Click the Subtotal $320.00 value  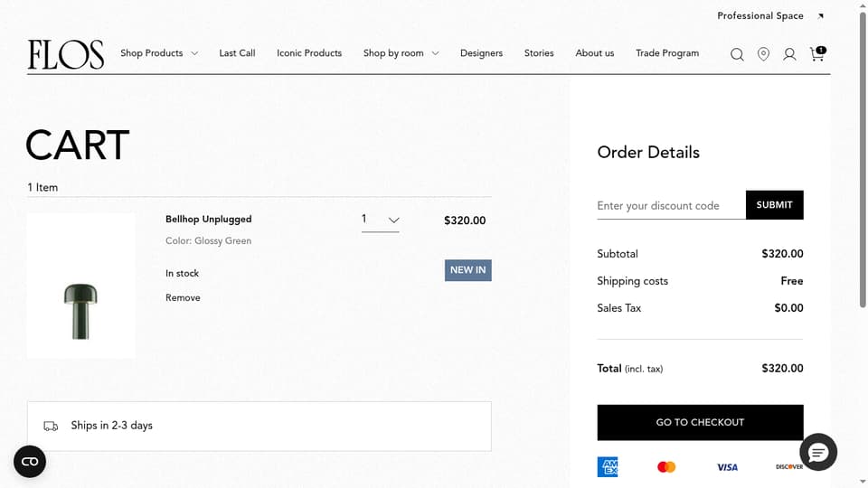[782, 253]
